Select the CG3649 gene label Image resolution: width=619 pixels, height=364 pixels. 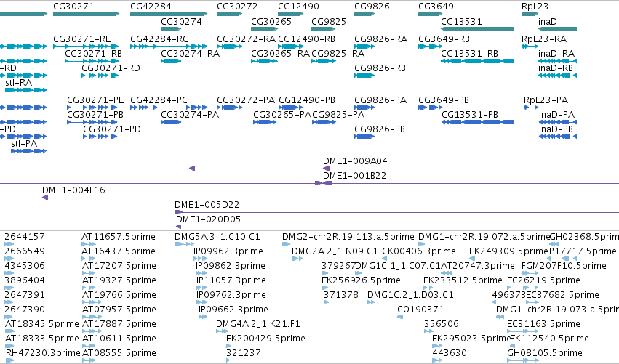[x=436, y=7]
